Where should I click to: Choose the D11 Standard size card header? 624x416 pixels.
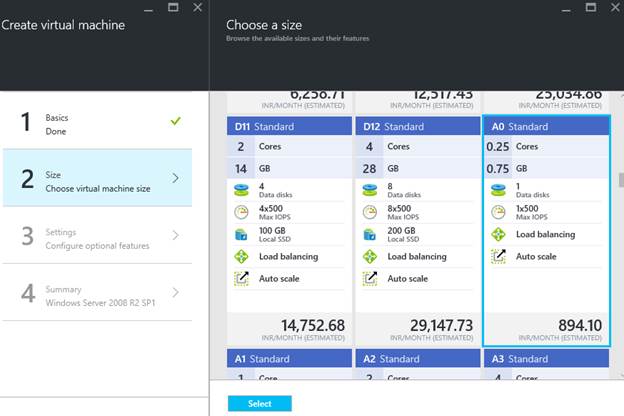click(289, 127)
